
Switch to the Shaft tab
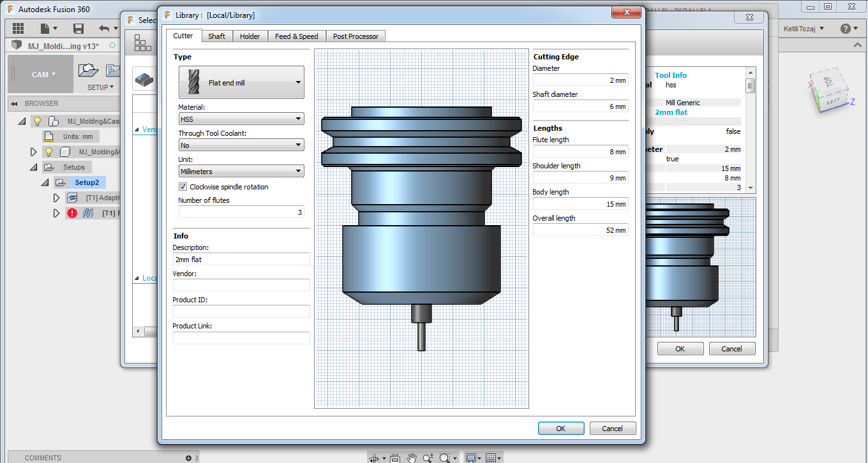point(217,36)
